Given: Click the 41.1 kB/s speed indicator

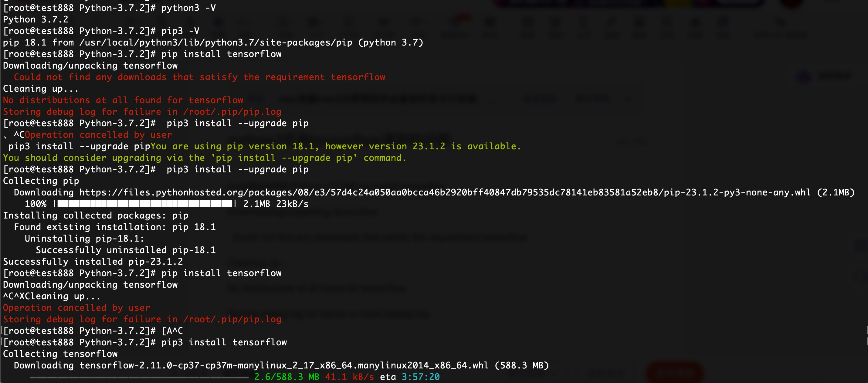Looking at the screenshot, I should [349, 377].
